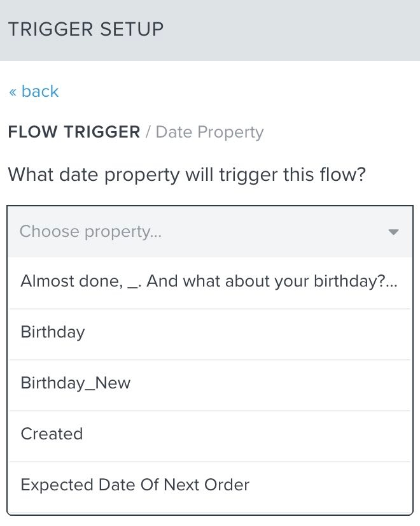Click the last option in the property list

click(x=135, y=485)
